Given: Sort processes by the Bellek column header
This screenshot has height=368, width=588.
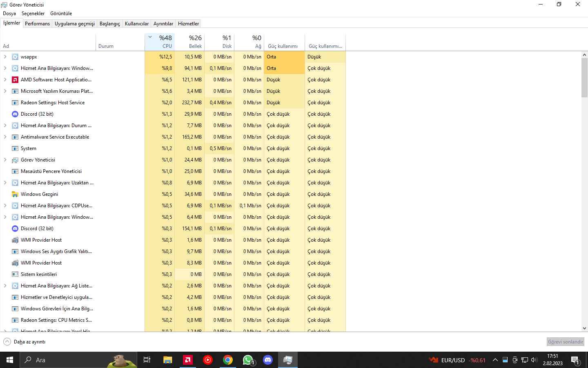Looking at the screenshot, I should tap(189, 42).
